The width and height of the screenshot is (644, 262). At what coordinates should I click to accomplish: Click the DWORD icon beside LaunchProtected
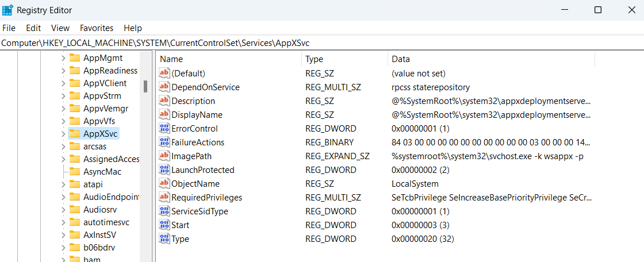point(164,170)
